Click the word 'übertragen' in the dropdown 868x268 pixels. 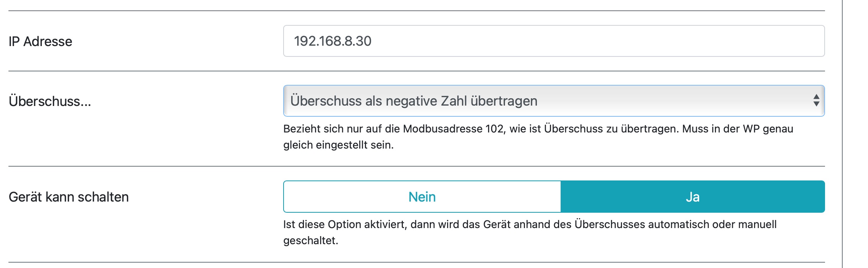(504, 101)
